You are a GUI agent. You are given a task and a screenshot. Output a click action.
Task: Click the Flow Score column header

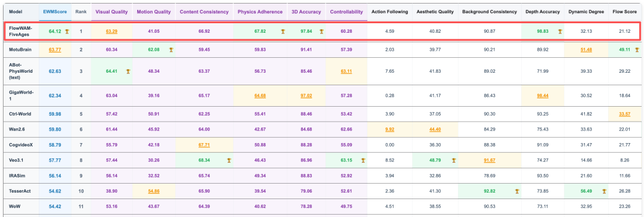(x=626, y=12)
